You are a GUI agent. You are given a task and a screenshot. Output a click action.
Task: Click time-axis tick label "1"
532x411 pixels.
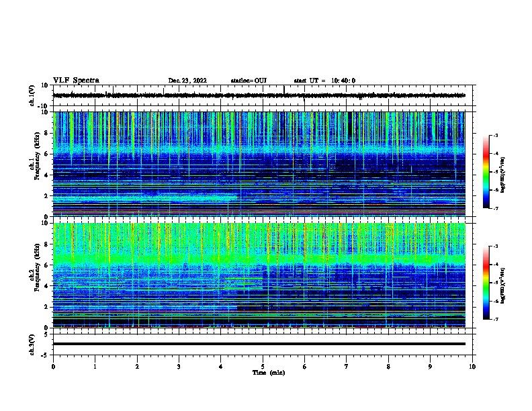pyautogui.click(x=95, y=367)
